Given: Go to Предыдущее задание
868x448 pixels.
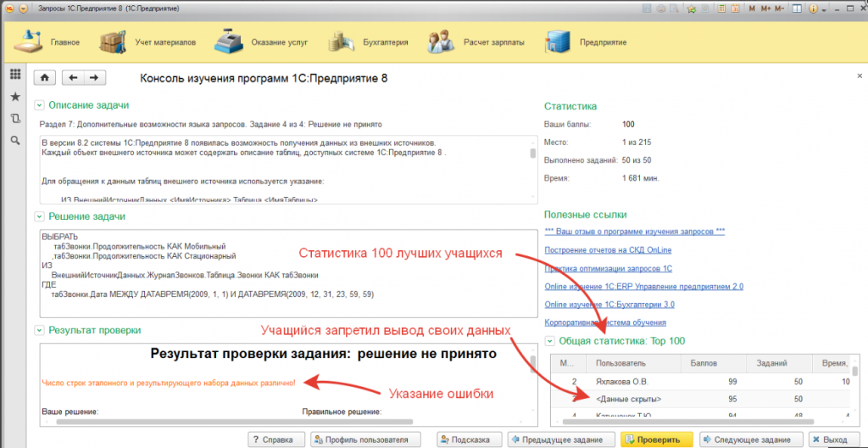Looking at the screenshot, I should (561, 440).
